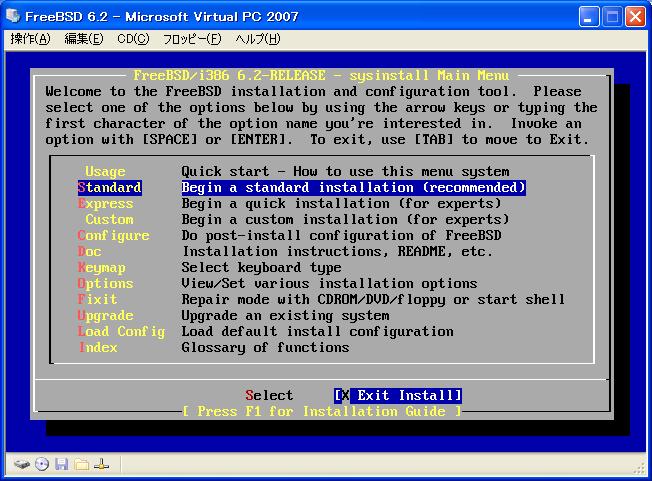Image resolution: width=652 pixels, height=481 pixels.
Task: Open the ヘルプ(H) menu
Action: [258, 39]
